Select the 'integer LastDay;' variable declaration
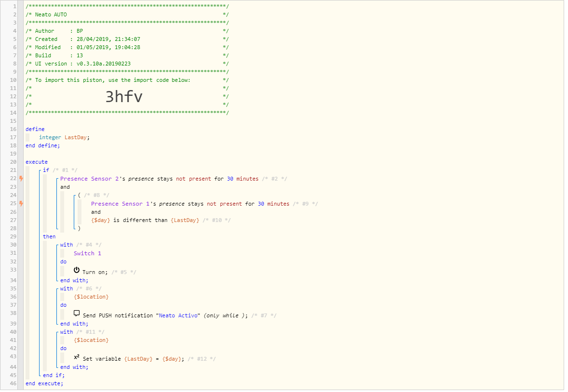This screenshot has width=568, height=392. (64, 138)
